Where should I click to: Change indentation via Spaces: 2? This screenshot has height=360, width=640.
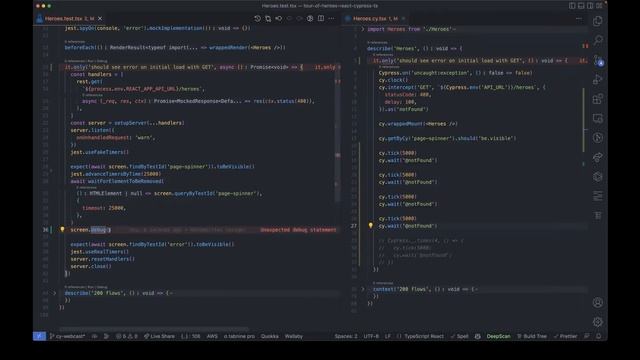pyautogui.click(x=346, y=336)
